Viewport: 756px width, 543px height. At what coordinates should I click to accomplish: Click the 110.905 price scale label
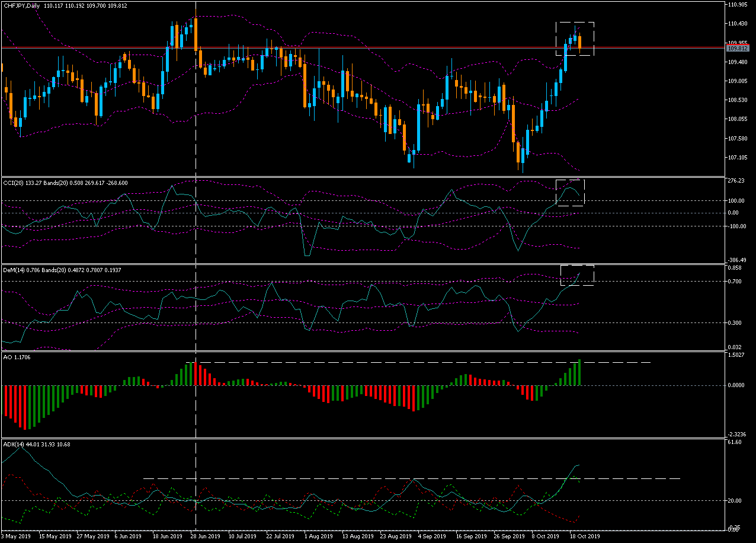point(737,5)
